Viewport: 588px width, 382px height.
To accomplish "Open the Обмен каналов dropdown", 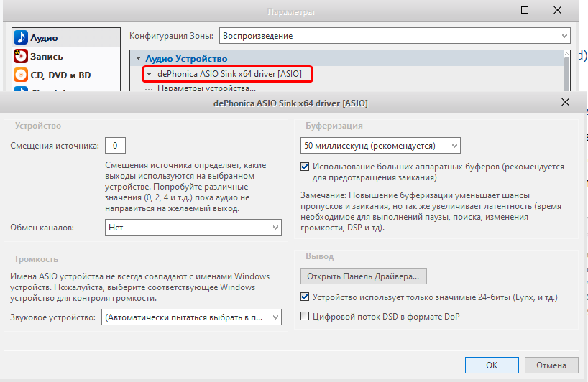I will 193,228.
